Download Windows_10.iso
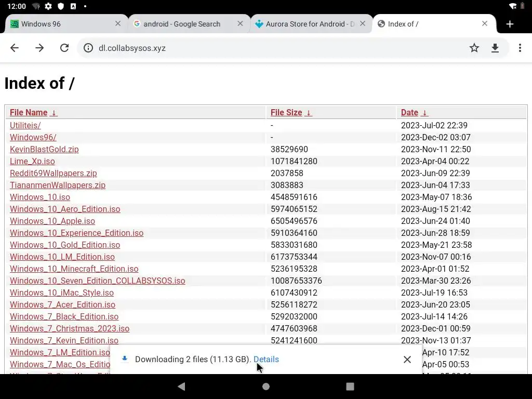 (x=40, y=197)
